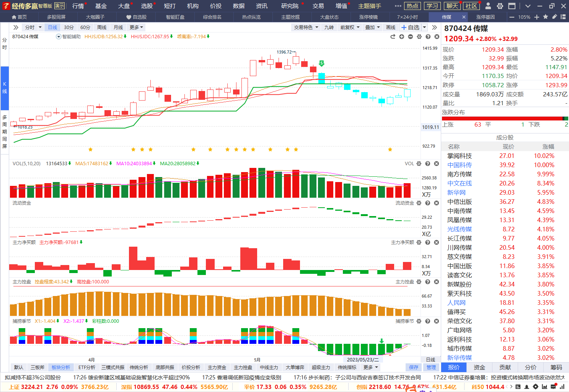Open help for the main chart indicator

[428, 37]
